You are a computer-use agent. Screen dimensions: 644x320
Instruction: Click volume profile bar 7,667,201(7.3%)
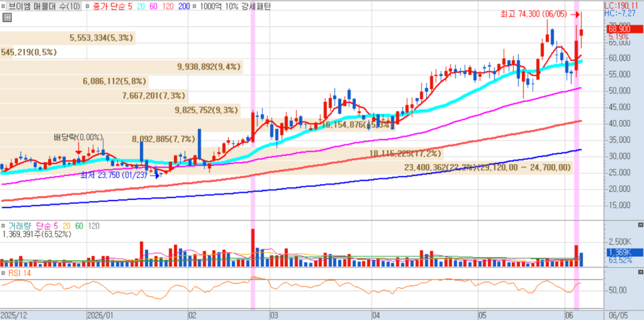[x=94, y=96]
